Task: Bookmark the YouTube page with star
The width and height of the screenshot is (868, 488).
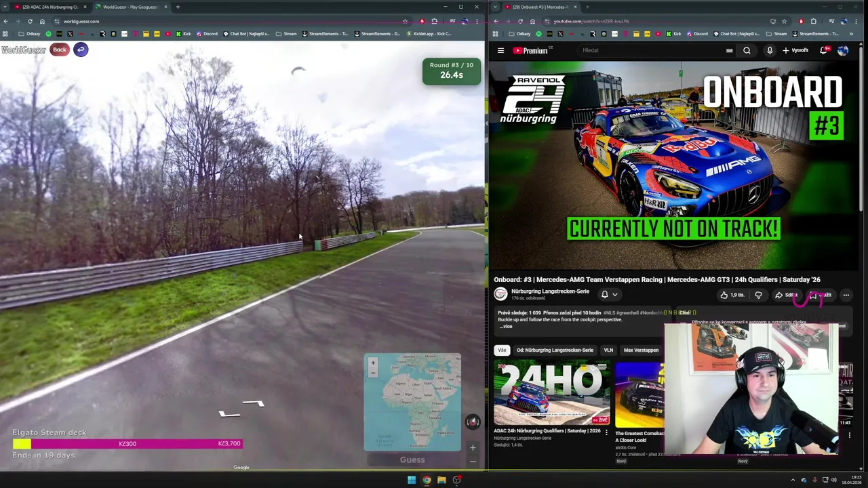Action: coord(784,21)
